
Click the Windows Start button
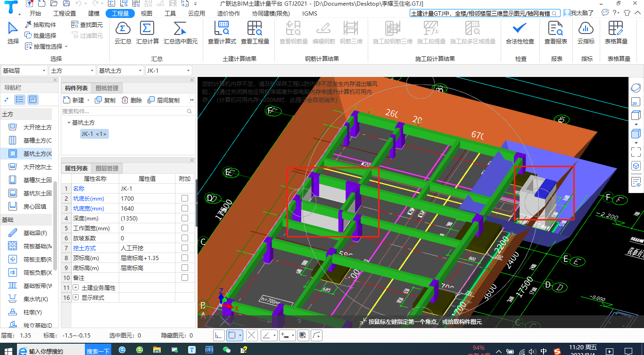point(8,350)
